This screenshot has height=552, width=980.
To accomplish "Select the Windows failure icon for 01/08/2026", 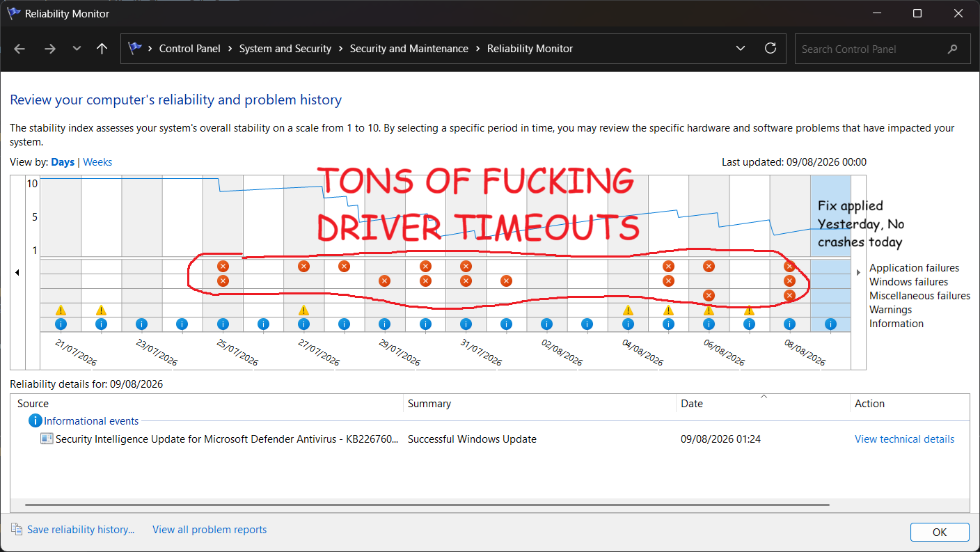I will coord(506,281).
